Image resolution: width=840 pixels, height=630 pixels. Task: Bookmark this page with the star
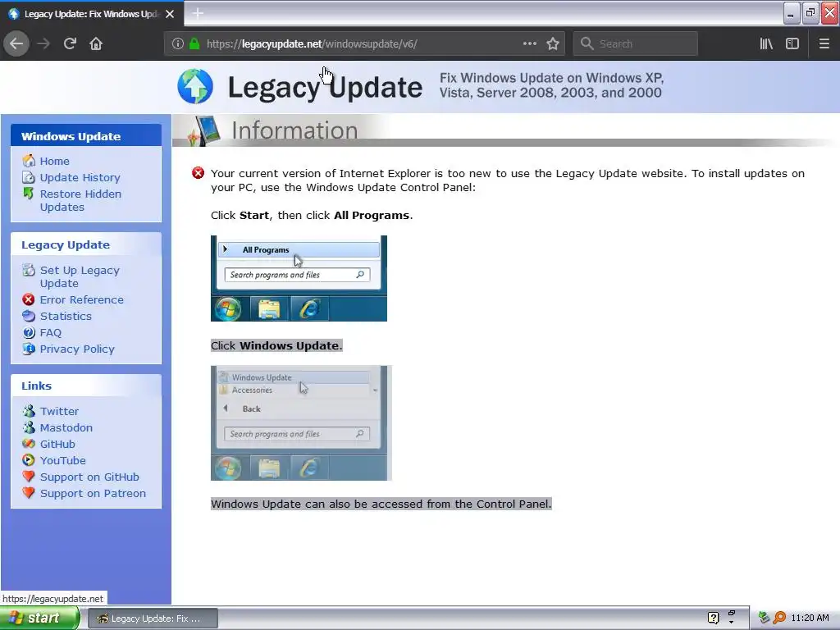tap(553, 44)
